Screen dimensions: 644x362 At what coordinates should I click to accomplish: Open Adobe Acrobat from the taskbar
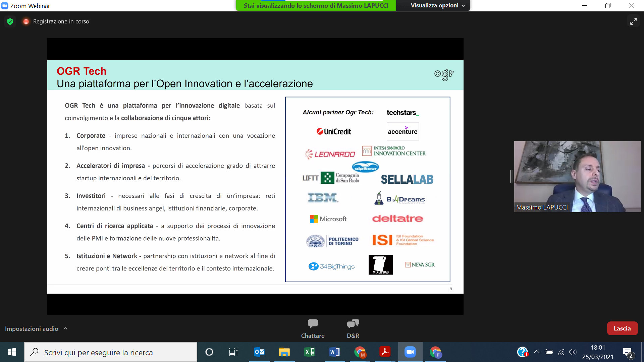coord(385,352)
